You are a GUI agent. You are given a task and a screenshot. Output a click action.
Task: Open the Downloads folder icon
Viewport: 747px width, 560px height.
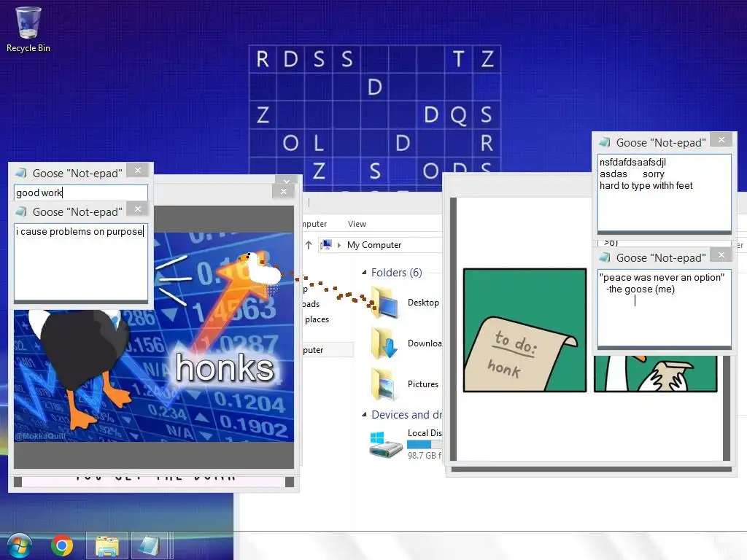[x=384, y=343]
